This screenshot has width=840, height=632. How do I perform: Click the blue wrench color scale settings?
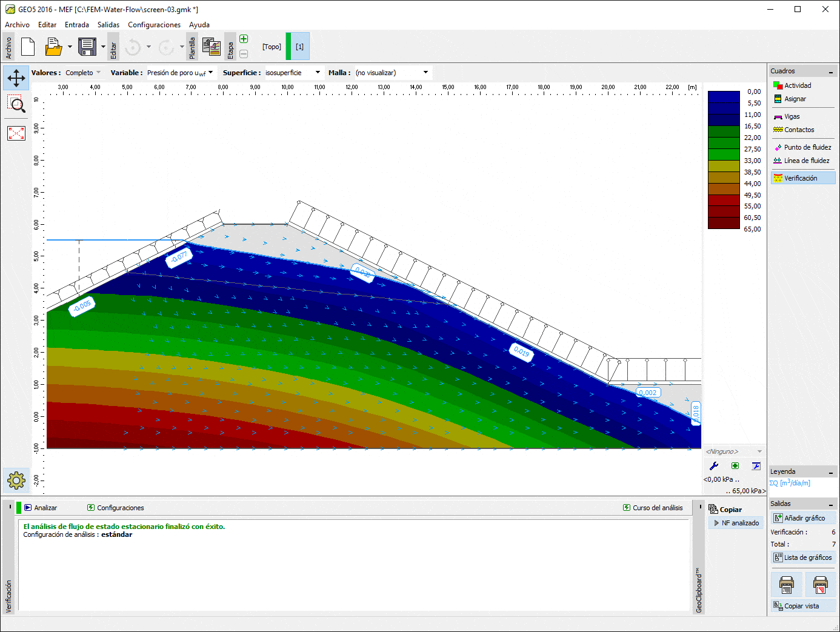(x=714, y=466)
